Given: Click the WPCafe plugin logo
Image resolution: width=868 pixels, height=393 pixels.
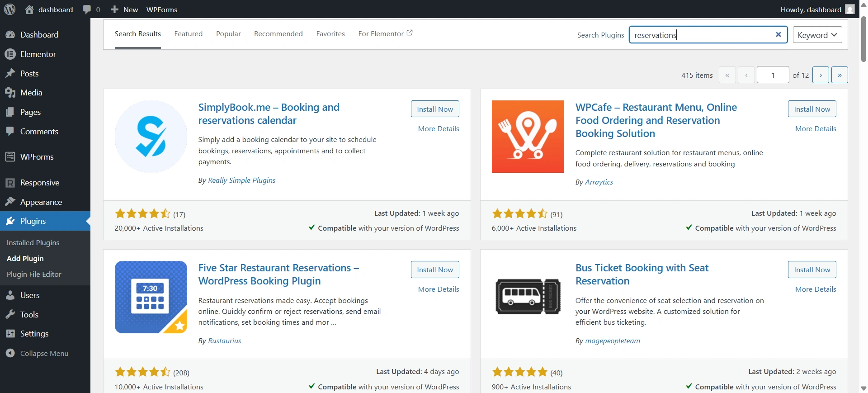Looking at the screenshot, I should coord(528,137).
